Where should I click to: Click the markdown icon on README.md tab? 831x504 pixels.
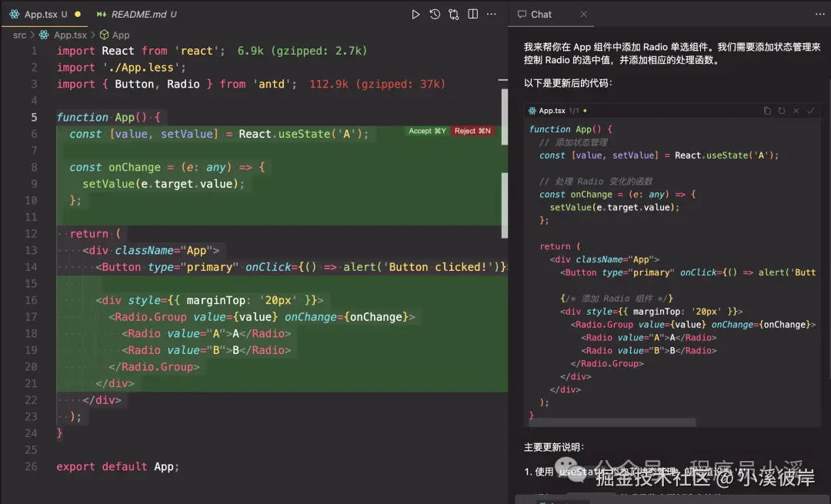pyautogui.click(x=102, y=15)
